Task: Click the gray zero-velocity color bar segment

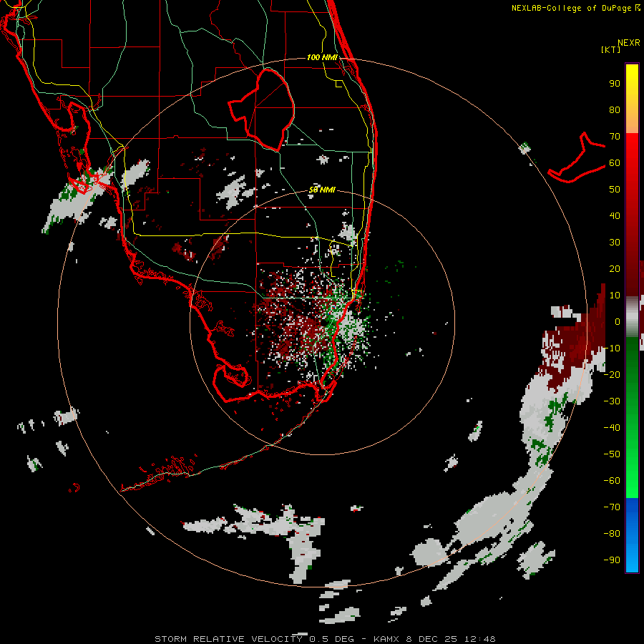Action: (632, 316)
